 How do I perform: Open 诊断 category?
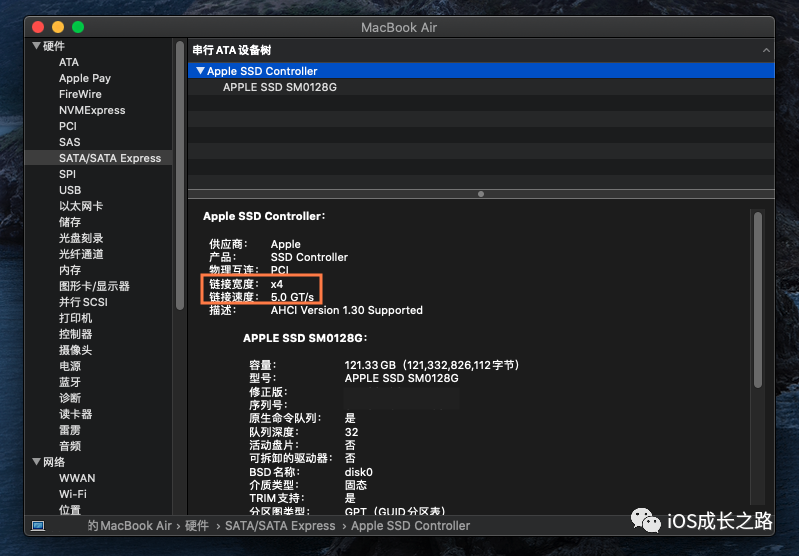click(x=70, y=398)
